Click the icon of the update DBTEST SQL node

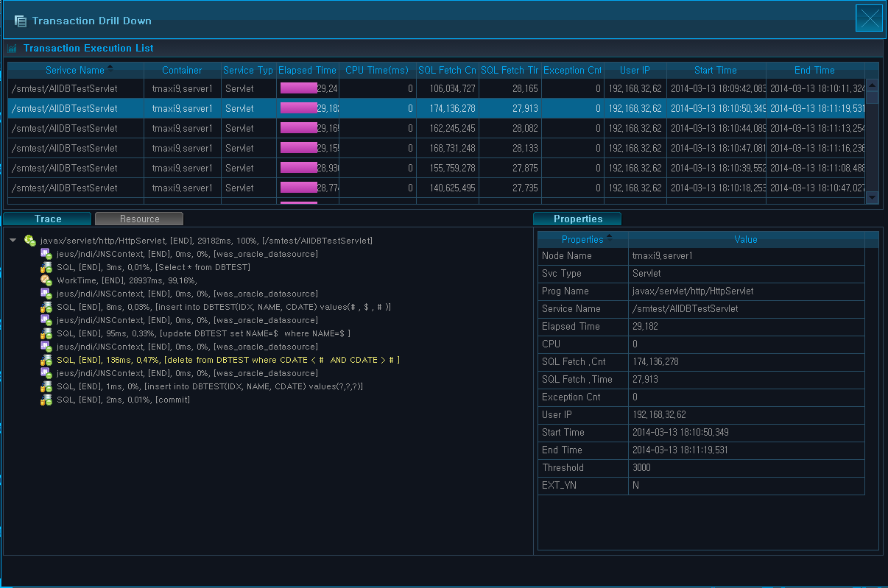(46, 333)
